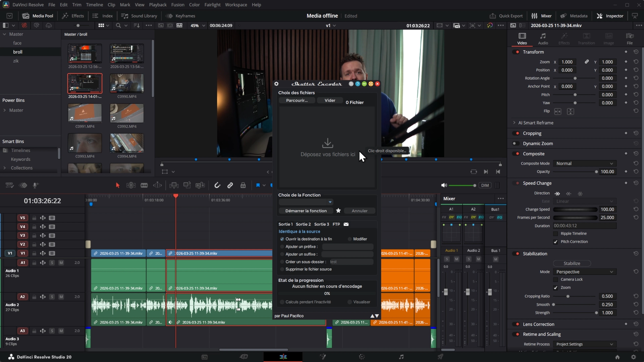Open the stabilization Mode Perspective dropdown

(585, 272)
